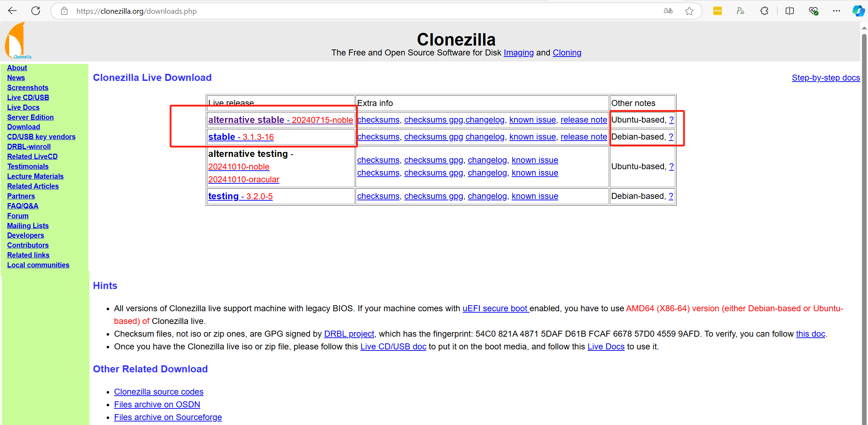Screen dimensions: 868x425
Task: Open checksums for alternative stable row
Action: coord(378,120)
